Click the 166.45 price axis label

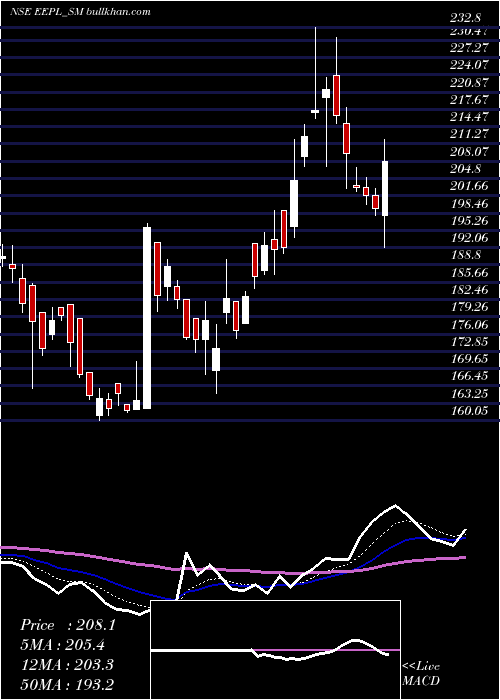click(x=468, y=376)
